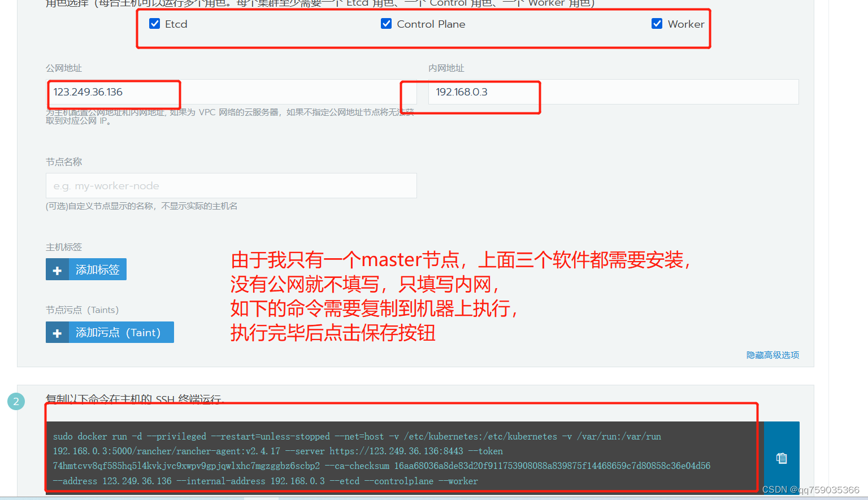Click the 节点名称 label

(x=64, y=162)
